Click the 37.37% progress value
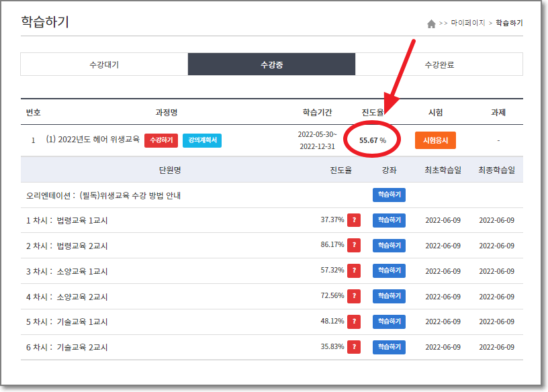The image size is (548, 392). pos(332,219)
